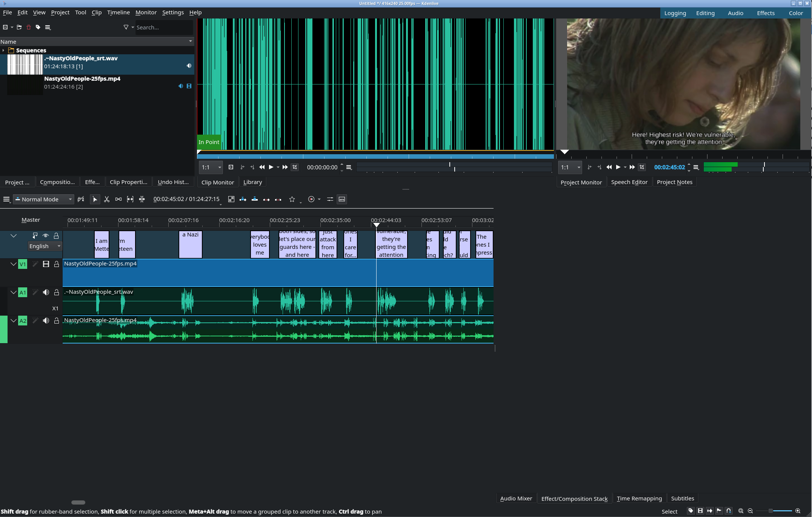Switch to the Speech Editor tab

pos(629,182)
